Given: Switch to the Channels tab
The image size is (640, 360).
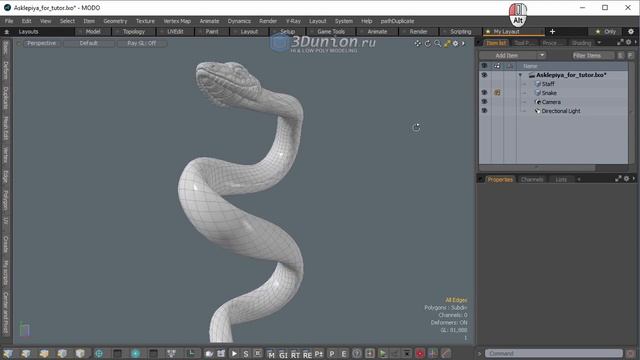Looking at the screenshot, I should coord(531,179).
